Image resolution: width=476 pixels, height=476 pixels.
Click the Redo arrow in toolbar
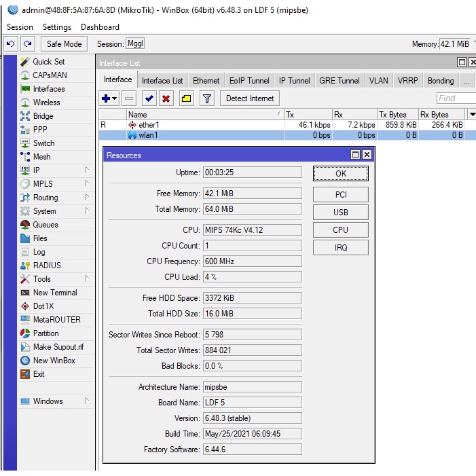(x=28, y=43)
